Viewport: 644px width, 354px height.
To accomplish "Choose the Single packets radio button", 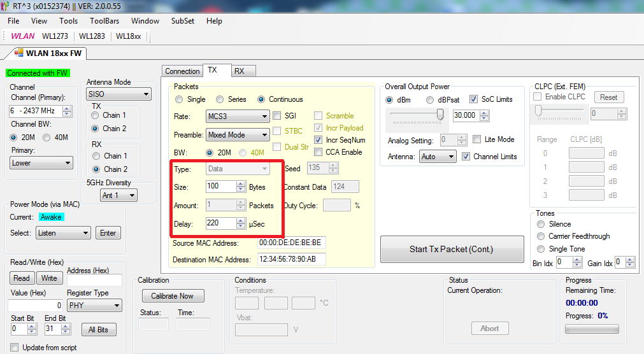I will tap(179, 99).
